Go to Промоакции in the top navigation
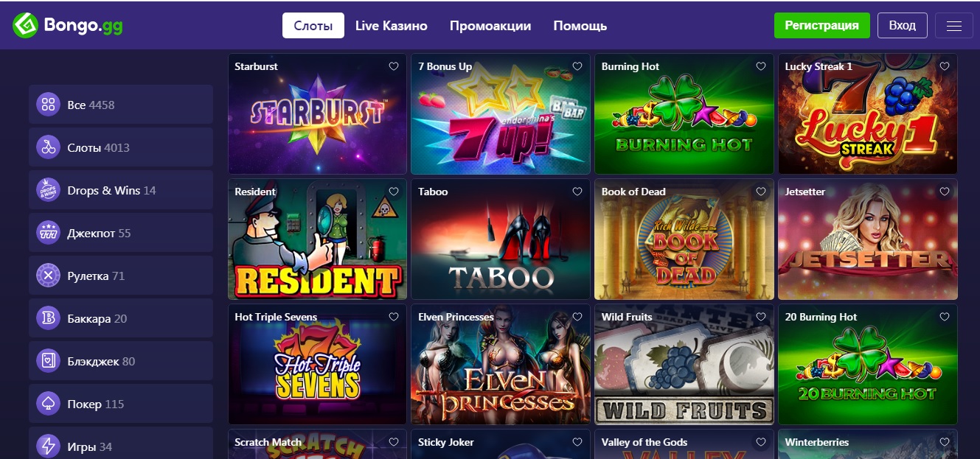 [490, 26]
